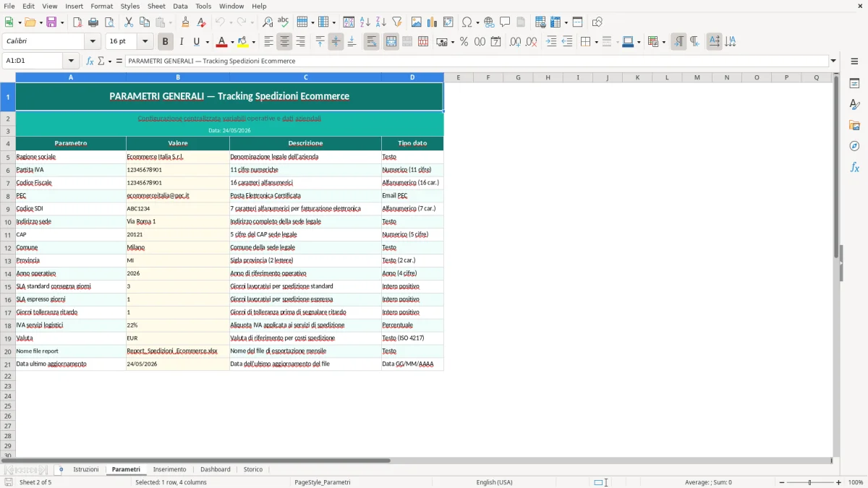Open the Conditional Formatting dropdown arrow
The height and width of the screenshot is (488, 868).
(663, 42)
